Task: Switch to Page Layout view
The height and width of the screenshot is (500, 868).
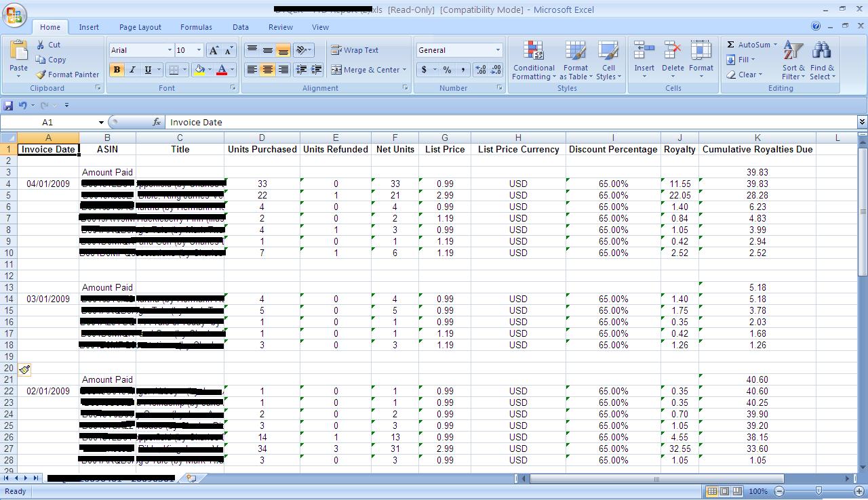Action: 724,491
